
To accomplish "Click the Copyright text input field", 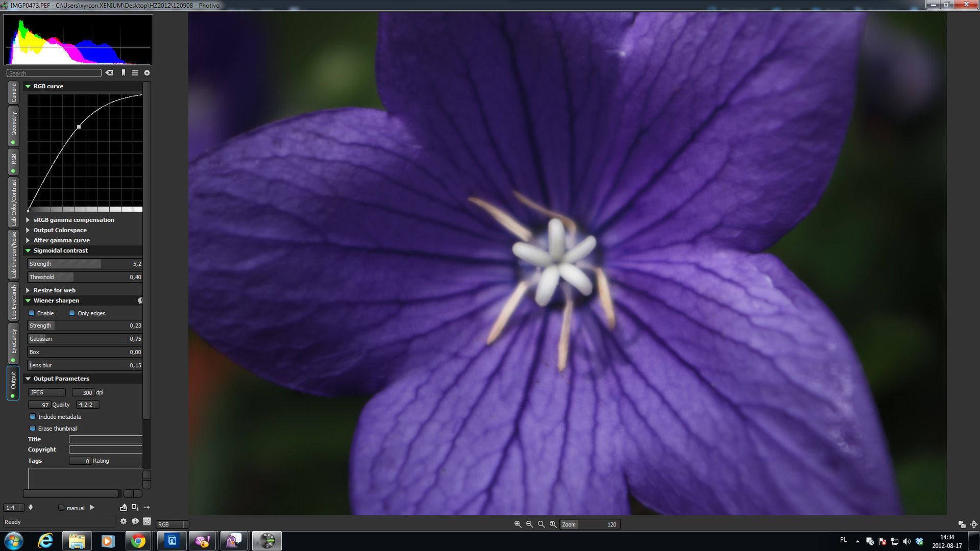I will tap(106, 449).
